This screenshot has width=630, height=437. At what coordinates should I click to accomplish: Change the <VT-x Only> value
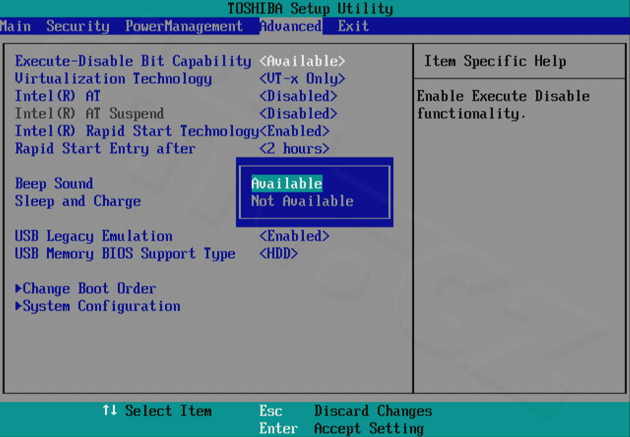[x=302, y=79]
